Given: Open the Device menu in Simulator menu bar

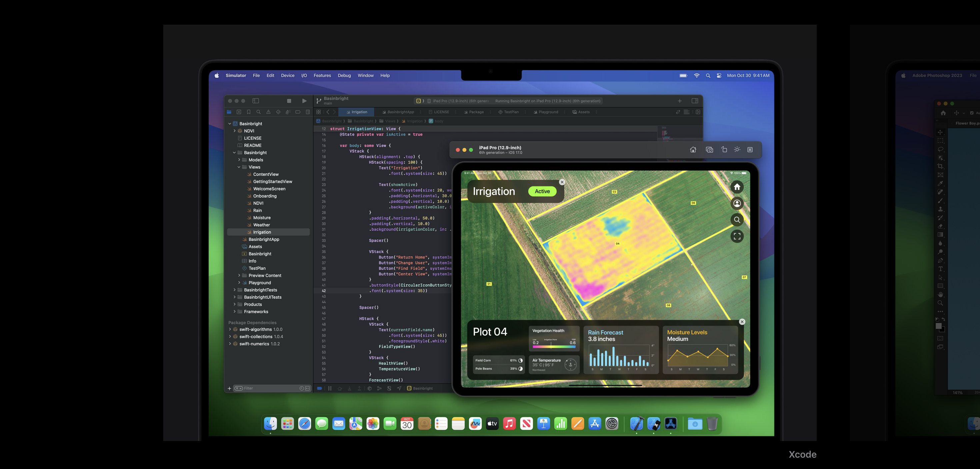Looking at the screenshot, I should click(288, 75).
